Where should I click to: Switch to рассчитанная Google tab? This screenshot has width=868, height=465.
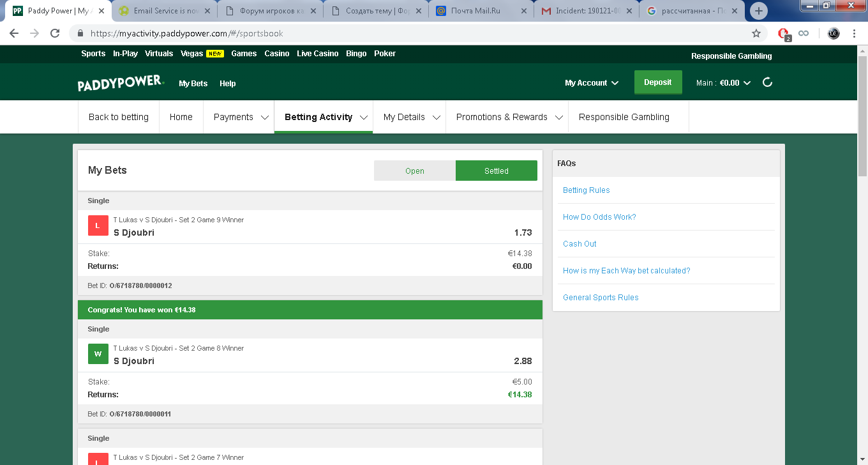693,11
